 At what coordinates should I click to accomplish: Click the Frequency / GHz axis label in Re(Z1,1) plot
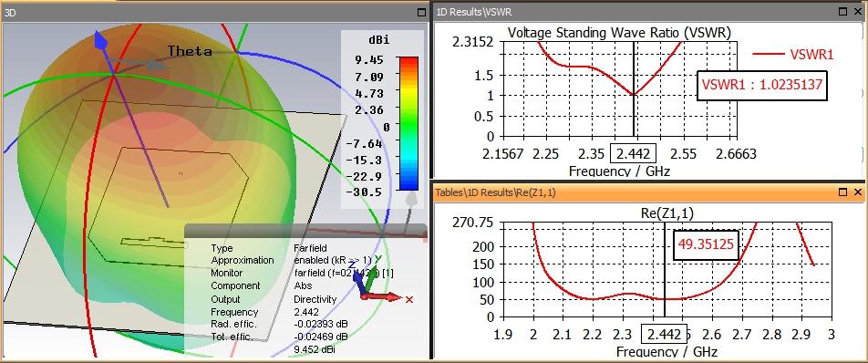[666, 351]
